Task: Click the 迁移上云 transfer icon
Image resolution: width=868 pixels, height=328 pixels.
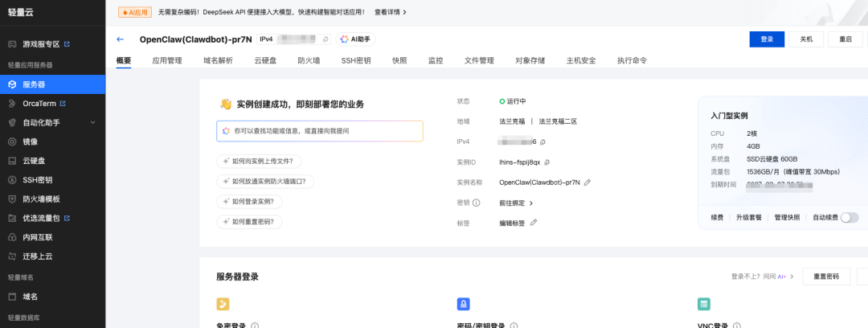Action: tap(11, 256)
